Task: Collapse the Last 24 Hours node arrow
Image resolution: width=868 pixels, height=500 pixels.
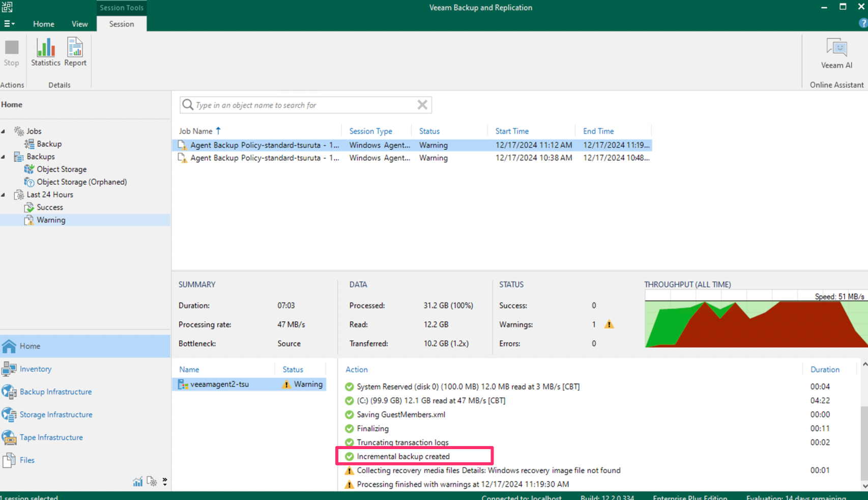Action: (4, 195)
